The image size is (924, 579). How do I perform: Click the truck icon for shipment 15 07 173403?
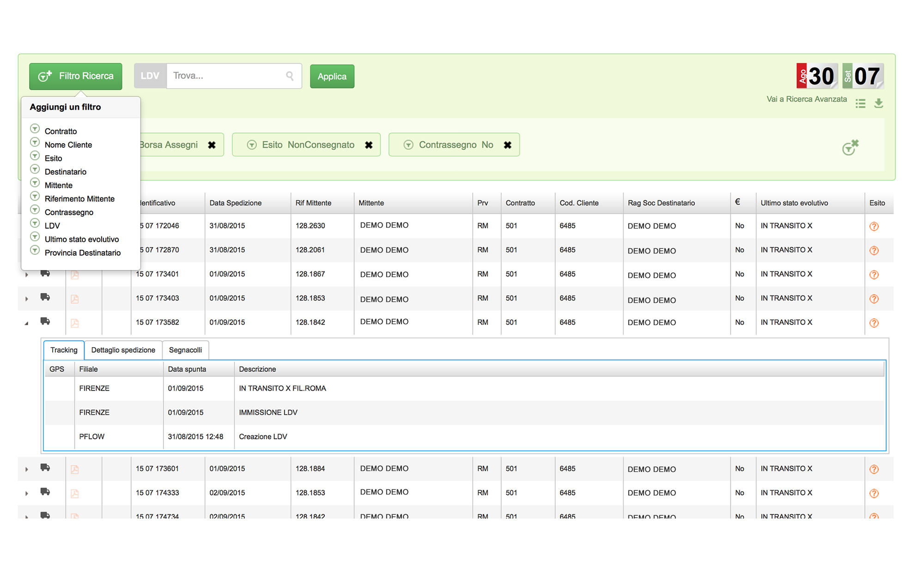[45, 297]
